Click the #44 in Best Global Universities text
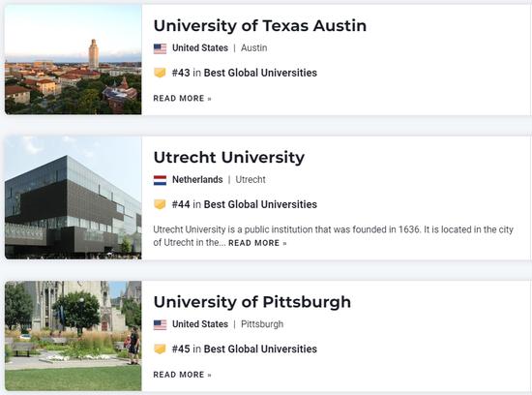This screenshot has width=532, height=395. coord(245,204)
